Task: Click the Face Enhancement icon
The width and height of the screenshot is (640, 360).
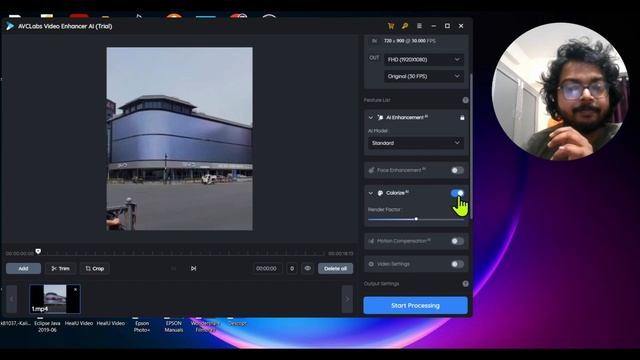Action: (x=371, y=170)
